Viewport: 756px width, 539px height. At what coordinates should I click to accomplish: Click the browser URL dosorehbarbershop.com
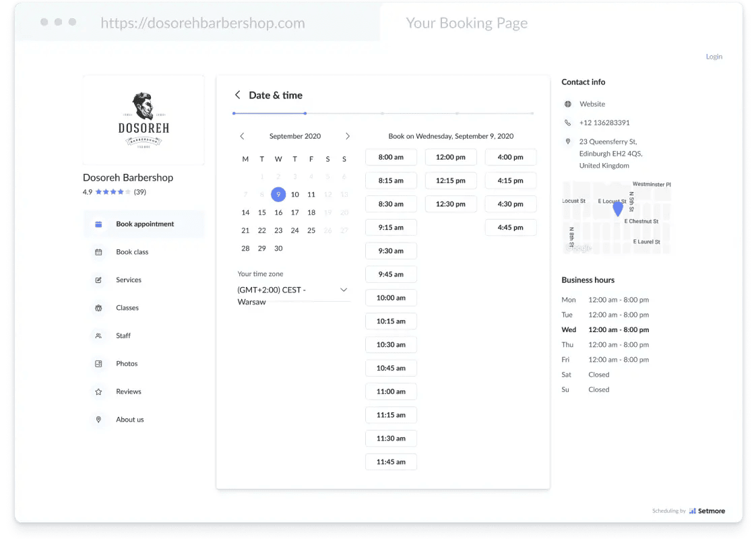[203, 23]
